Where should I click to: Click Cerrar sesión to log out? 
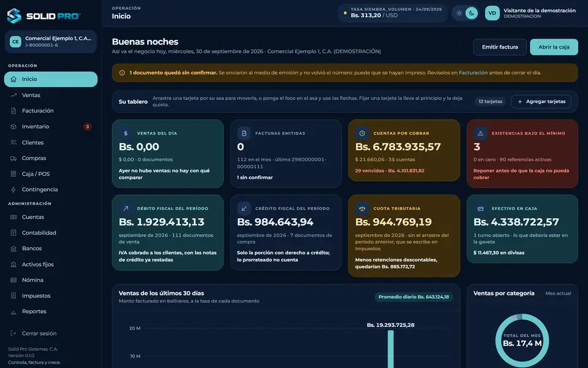(51, 334)
